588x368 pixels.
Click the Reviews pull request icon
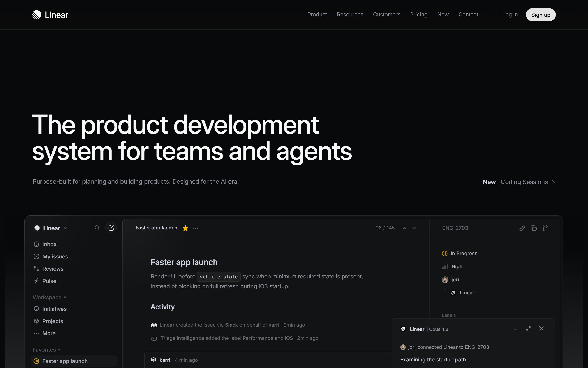click(x=36, y=269)
